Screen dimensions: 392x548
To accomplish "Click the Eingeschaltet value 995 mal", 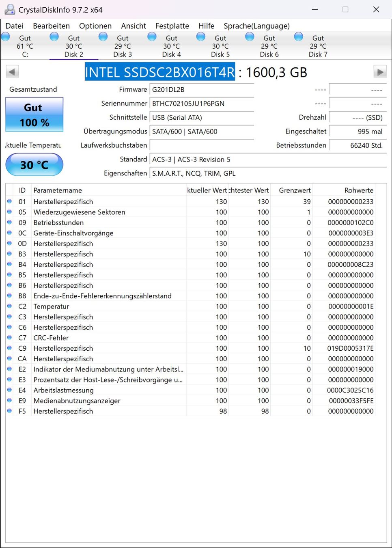I will pyautogui.click(x=358, y=132).
